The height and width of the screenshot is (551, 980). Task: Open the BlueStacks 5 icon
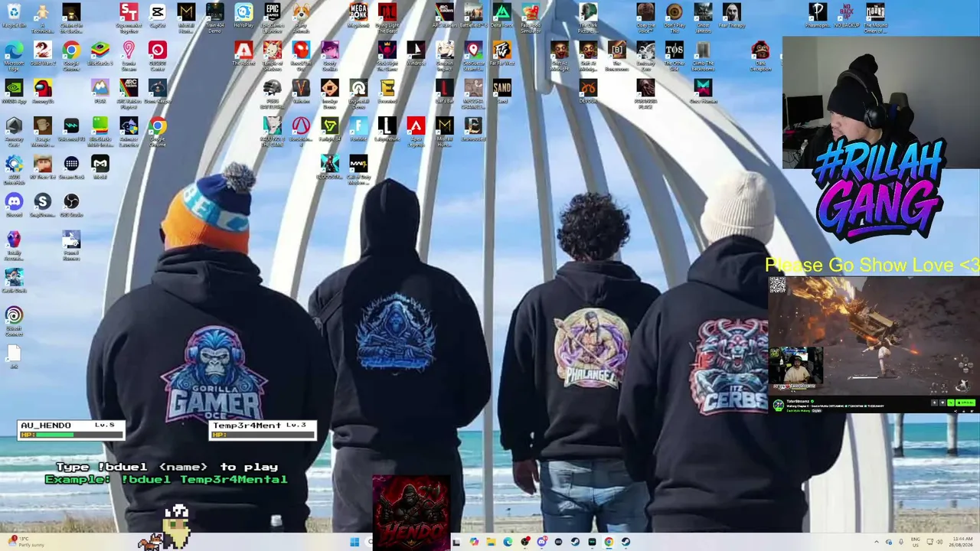click(x=100, y=54)
